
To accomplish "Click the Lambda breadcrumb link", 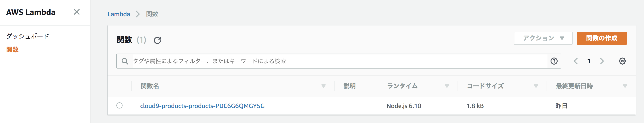I will [119, 14].
